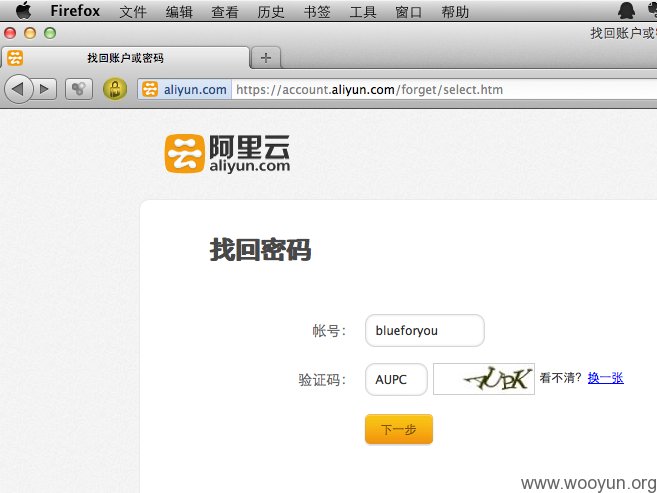Minimize the window with the yellow button

(30, 33)
